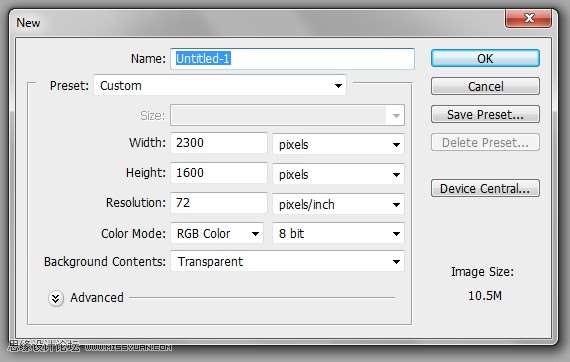Click the disabled Size dropdown arrow

[396, 116]
